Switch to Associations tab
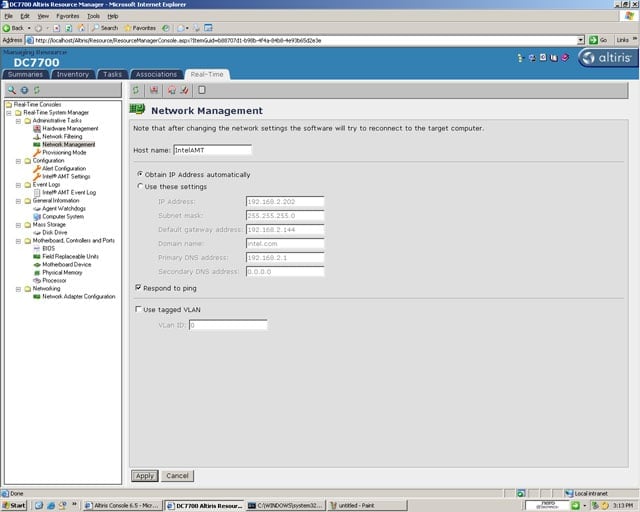 click(156, 74)
